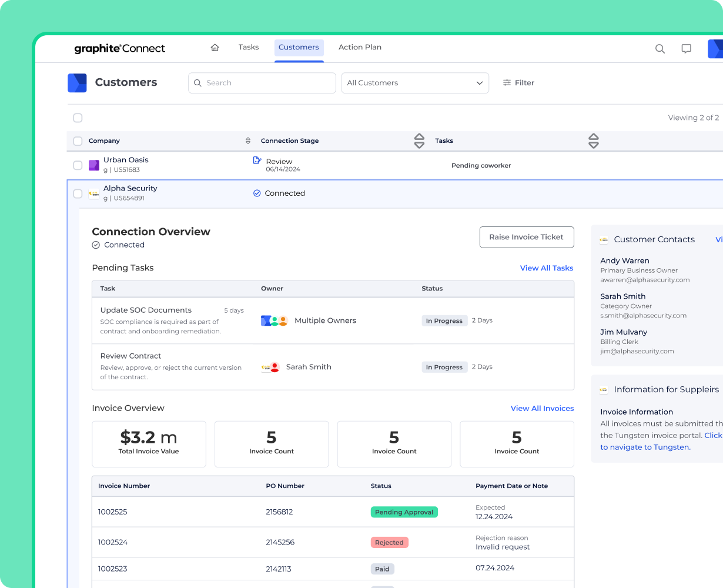The image size is (723, 588).
Task: Click In Progress badge for Review Contract
Action: click(x=444, y=367)
